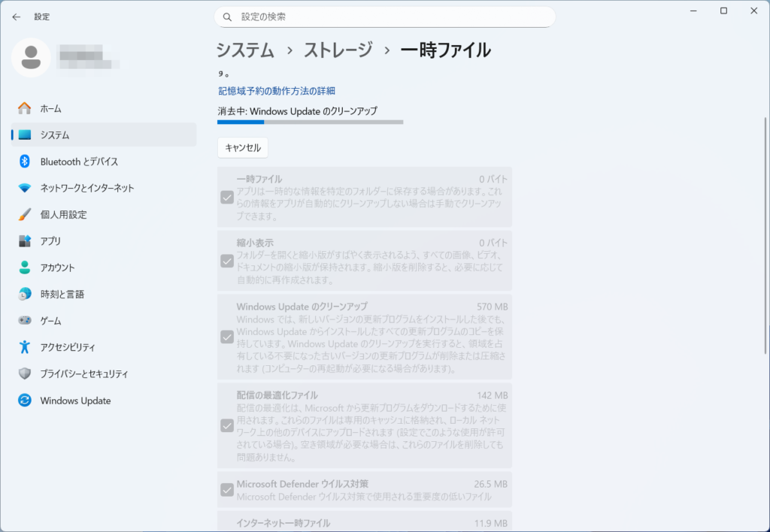
Task: Click the 設定の検索 search field
Action: point(391,17)
